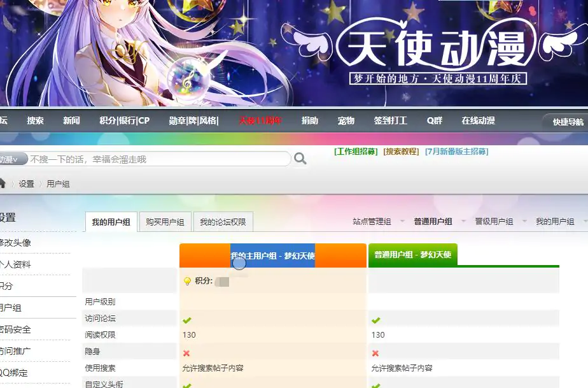
Task: Click the search input box
Action: tap(159, 159)
